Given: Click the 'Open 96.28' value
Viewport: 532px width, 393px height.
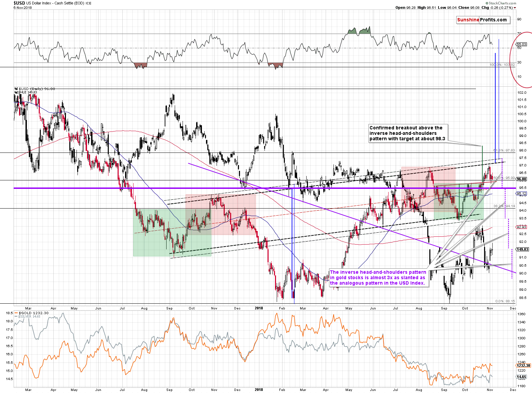Looking at the screenshot, I should tap(405, 7).
